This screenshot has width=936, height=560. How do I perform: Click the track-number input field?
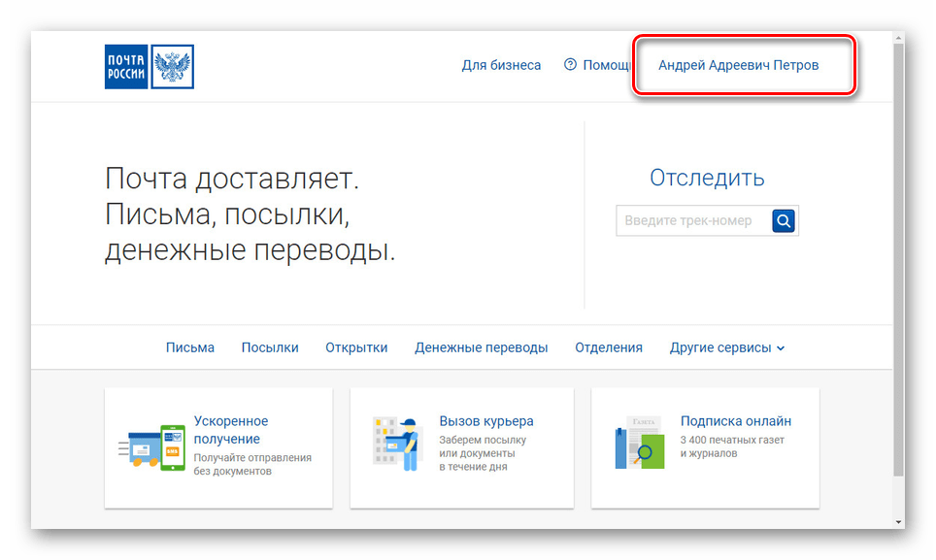(689, 220)
